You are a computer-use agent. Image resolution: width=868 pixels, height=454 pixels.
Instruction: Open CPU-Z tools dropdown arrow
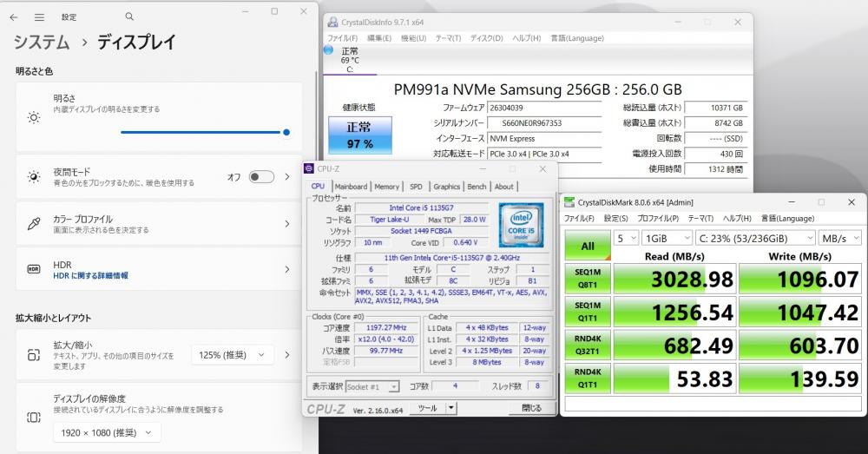pyautogui.click(x=451, y=408)
